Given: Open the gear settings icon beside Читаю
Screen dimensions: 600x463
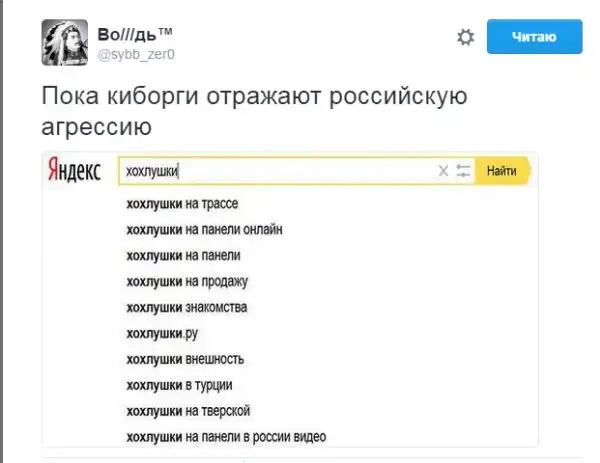Looking at the screenshot, I should [x=465, y=38].
